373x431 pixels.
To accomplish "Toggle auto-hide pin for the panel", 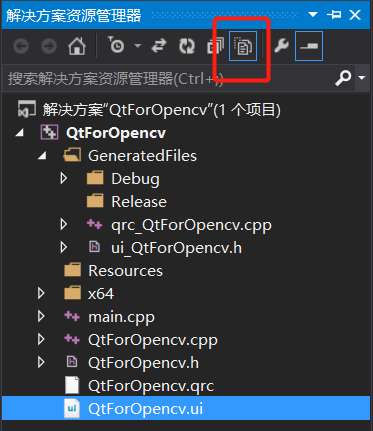I will (x=334, y=15).
